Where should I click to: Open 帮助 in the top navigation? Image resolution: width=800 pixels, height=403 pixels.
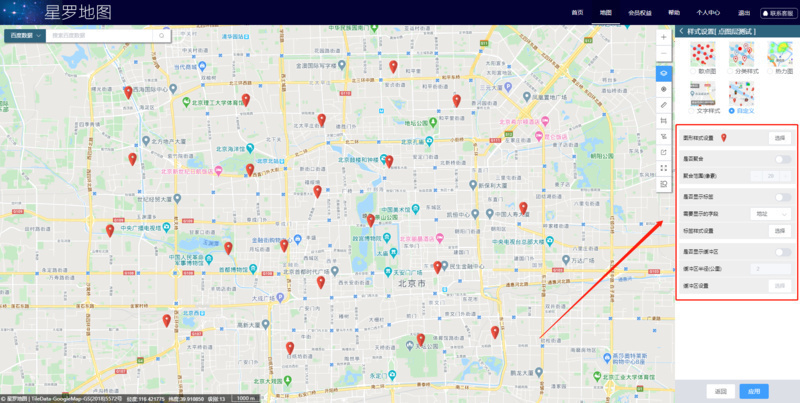coord(674,13)
